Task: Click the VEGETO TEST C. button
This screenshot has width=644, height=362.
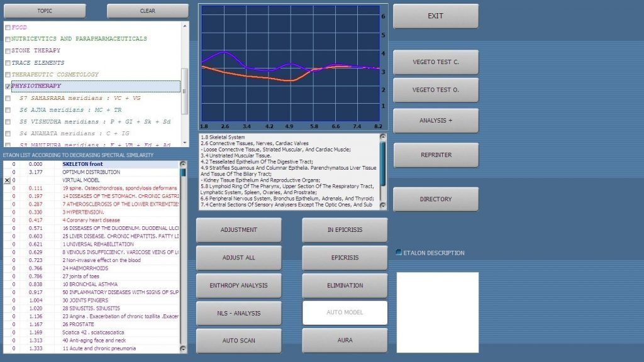Action: [435, 62]
